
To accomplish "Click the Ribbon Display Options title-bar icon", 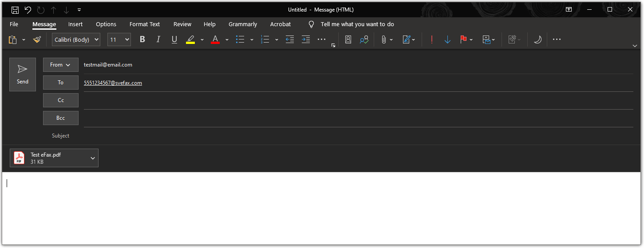I will (569, 9).
